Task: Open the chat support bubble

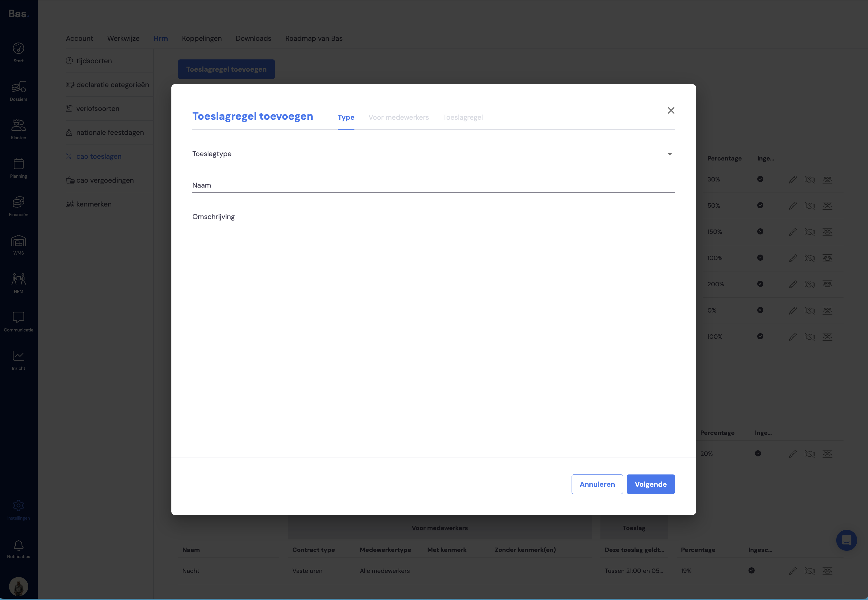Action: [846, 540]
